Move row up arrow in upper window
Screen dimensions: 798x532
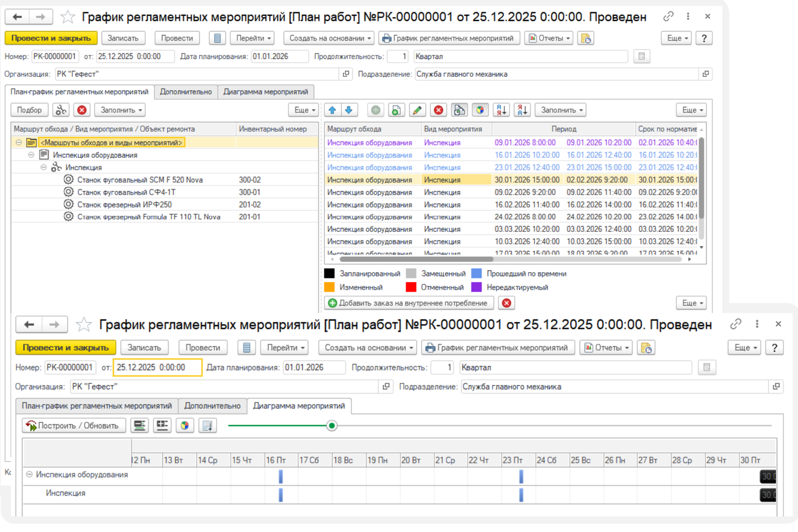332,110
